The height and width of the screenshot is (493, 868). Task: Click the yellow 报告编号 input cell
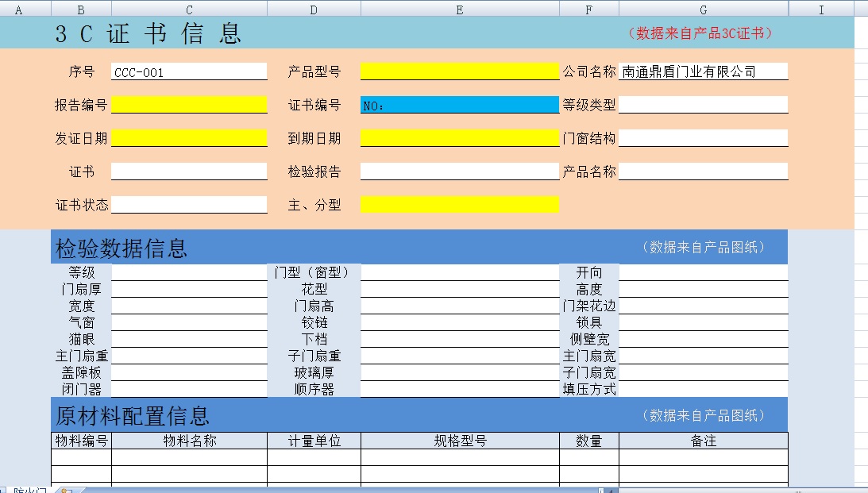189,105
